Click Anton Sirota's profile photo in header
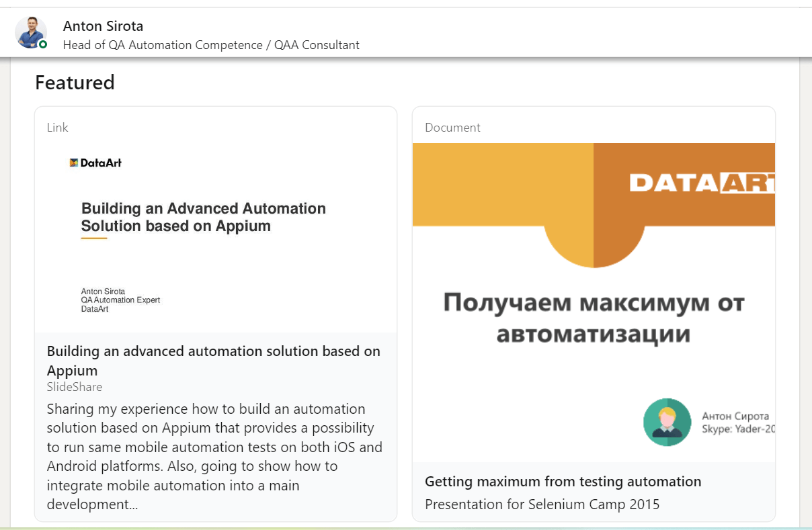This screenshot has width=812, height=530. (x=31, y=32)
